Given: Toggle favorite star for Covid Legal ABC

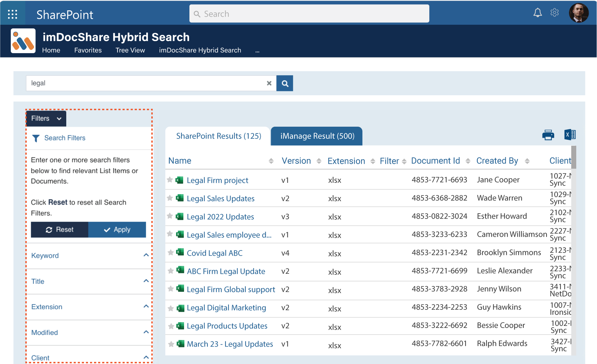Looking at the screenshot, I should coord(171,252).
